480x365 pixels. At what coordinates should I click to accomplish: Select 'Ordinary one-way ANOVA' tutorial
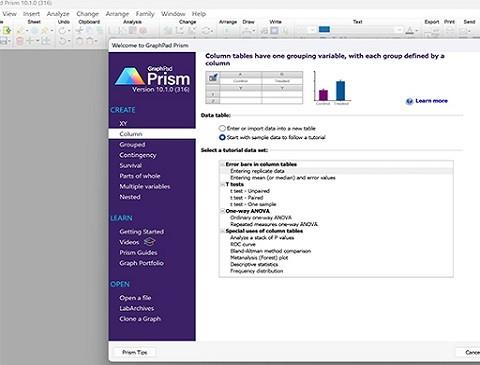click(261, 218)
